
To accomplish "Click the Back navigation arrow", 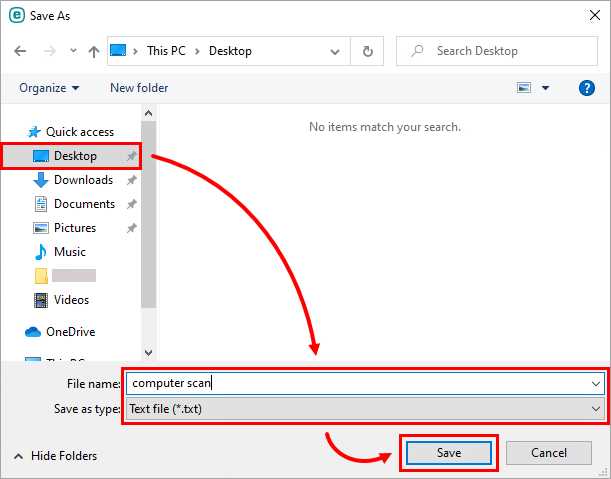I will pos(21,51).
